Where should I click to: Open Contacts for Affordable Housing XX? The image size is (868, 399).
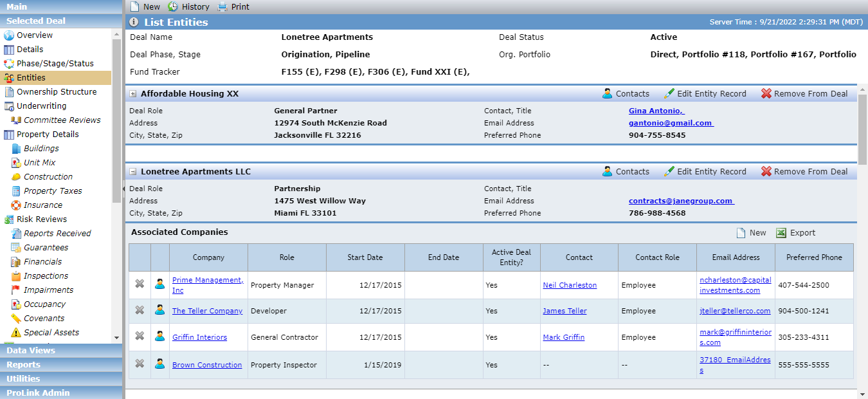(626, 94)
